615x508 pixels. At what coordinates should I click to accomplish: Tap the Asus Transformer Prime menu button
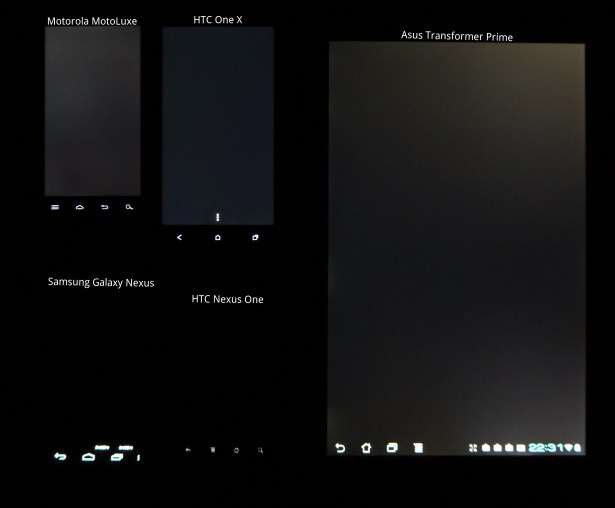418,448
